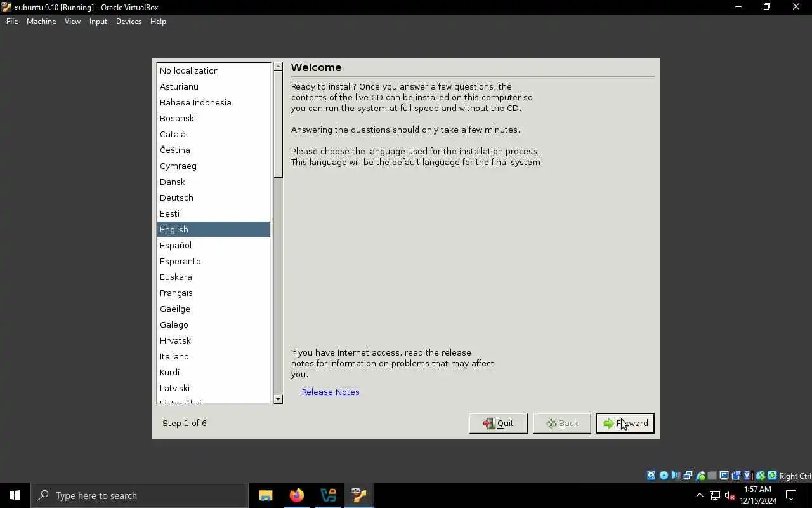Viewport: 812px width, 508px height.
Task: Open the File menu
Action: pos(12,21)
